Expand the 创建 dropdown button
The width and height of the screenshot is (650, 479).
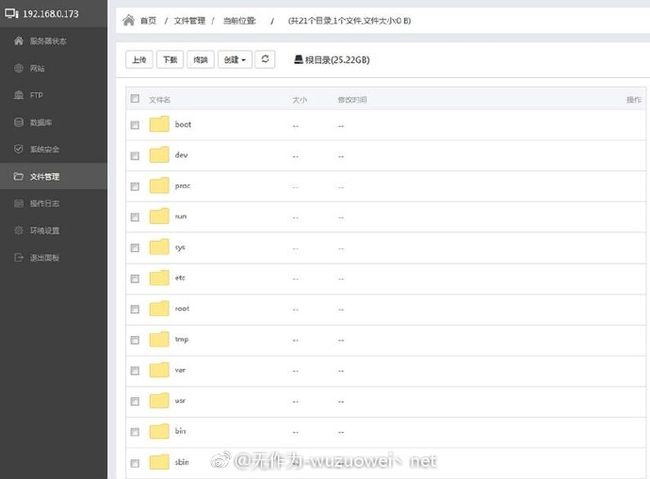(x=235, y=60)
